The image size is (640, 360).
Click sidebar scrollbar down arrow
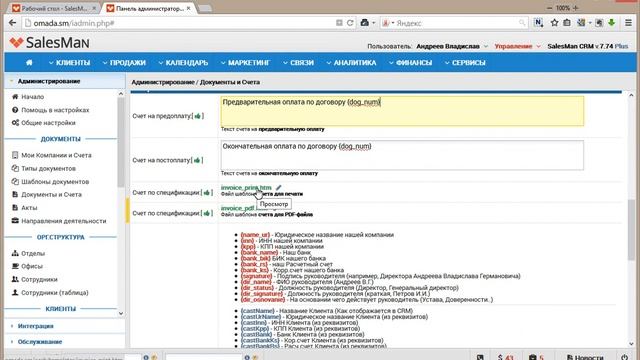click(121, 313)
